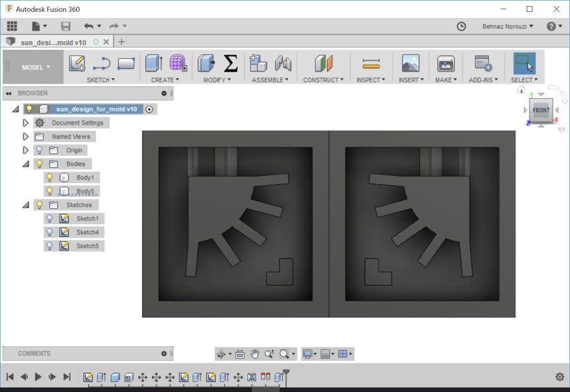Select the Line sketch tool
This screenshot has height=392, width=570.
pyautogui.click(x=102, y=63)
